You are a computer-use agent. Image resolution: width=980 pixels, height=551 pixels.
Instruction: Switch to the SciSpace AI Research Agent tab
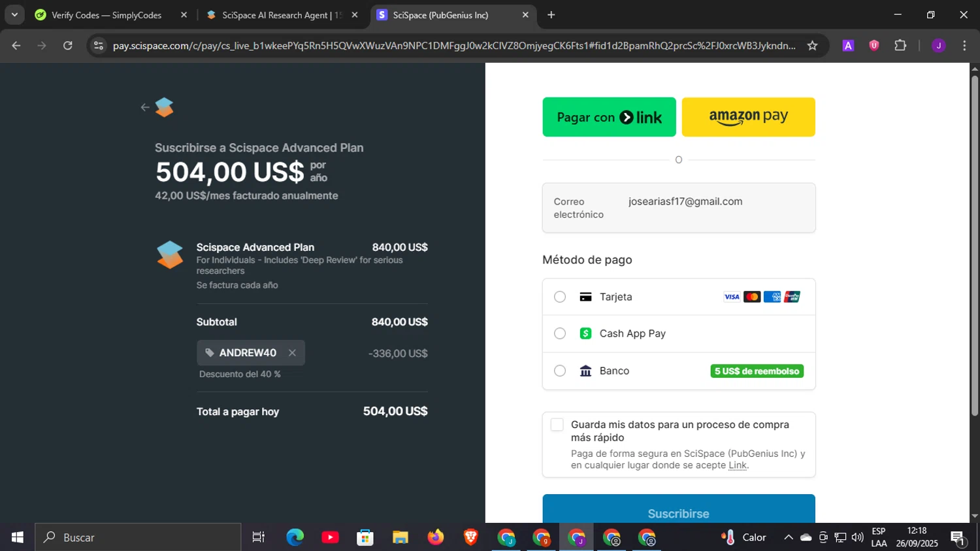pyautogui.click(x=281, y=15)
